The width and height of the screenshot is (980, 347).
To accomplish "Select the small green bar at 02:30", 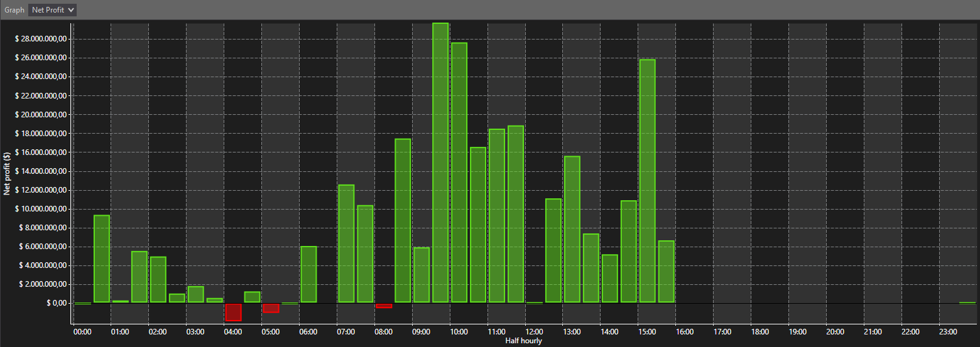I will tap(177, 298).
